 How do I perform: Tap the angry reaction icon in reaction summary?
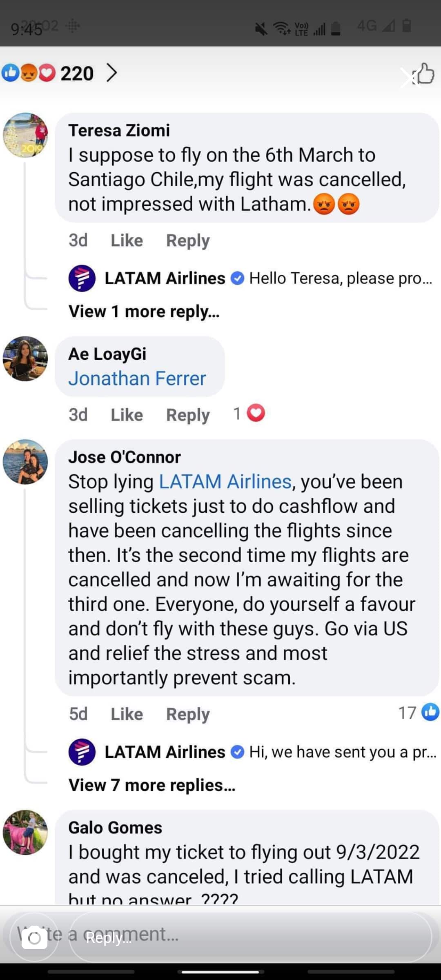(28, 73)
